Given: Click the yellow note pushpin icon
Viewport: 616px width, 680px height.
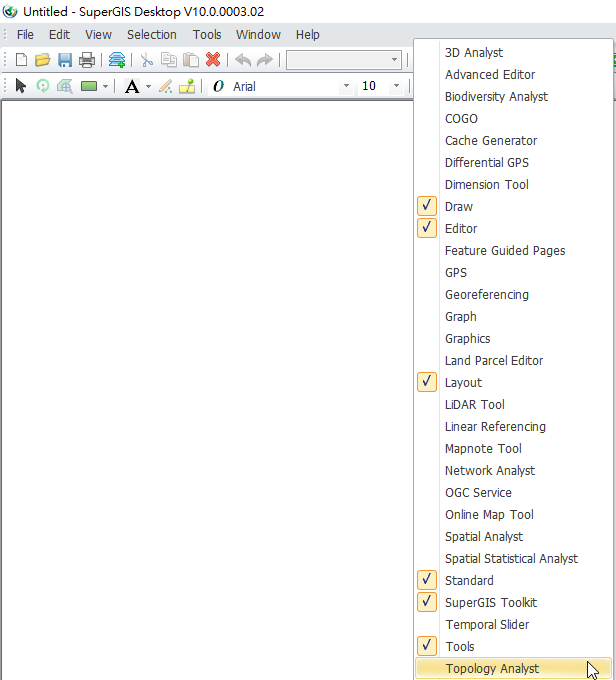Looking at the screenshot, I should pos(187,86).
